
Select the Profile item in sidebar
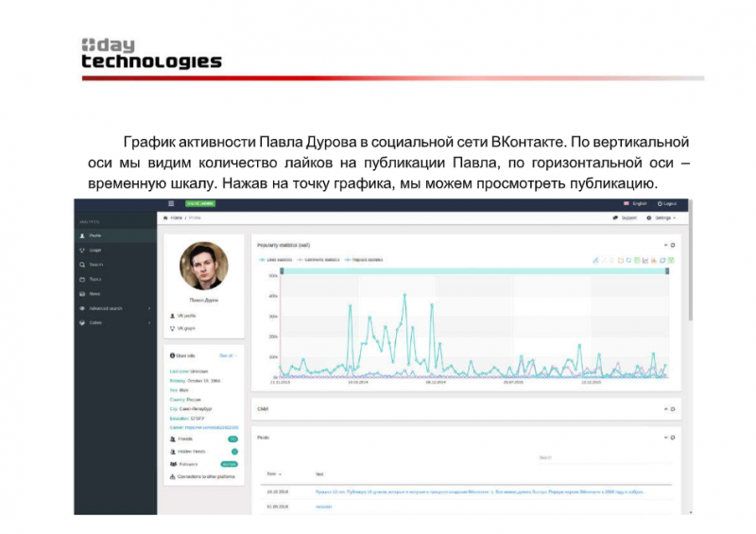pyautogui.click(x=94, y=235)
